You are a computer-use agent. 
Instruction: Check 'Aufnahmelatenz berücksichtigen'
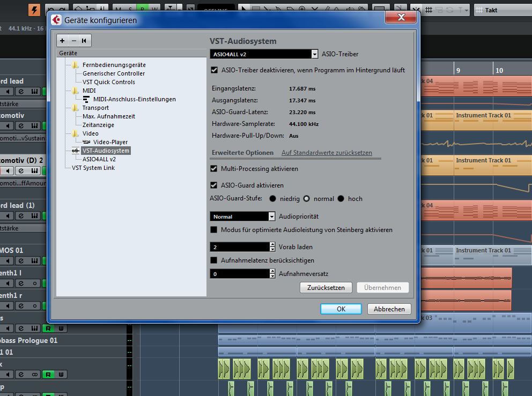click(214, 260)
